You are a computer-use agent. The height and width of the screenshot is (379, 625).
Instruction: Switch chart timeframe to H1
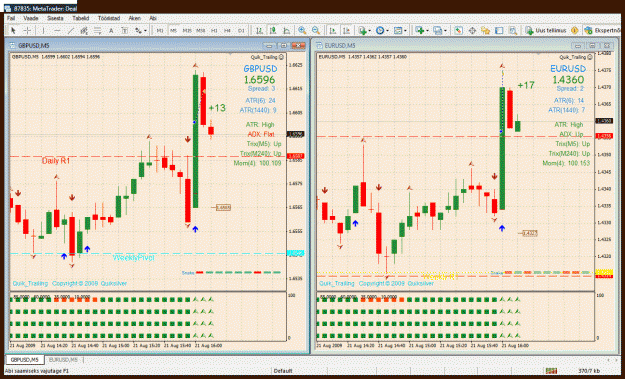point(214,31)
